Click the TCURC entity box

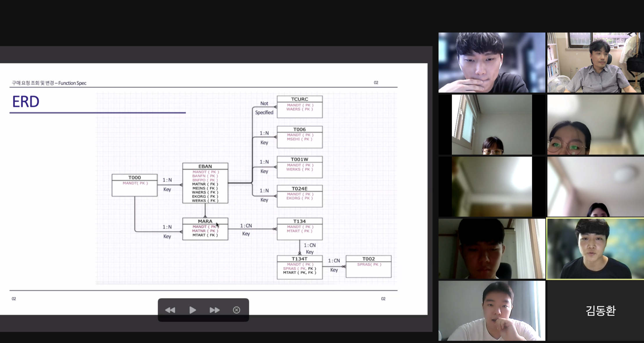tap(299, 106)
